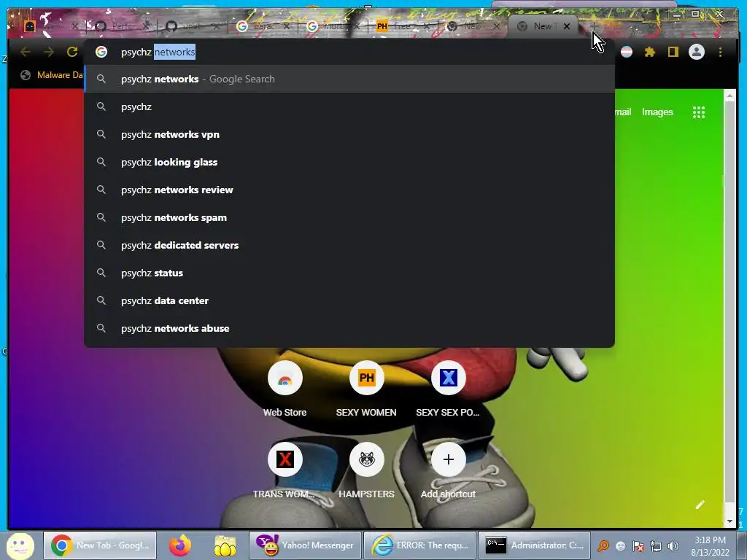Reload the page with the refresh icon
This screenshot has width=747, height=560.
pos(72,52)
